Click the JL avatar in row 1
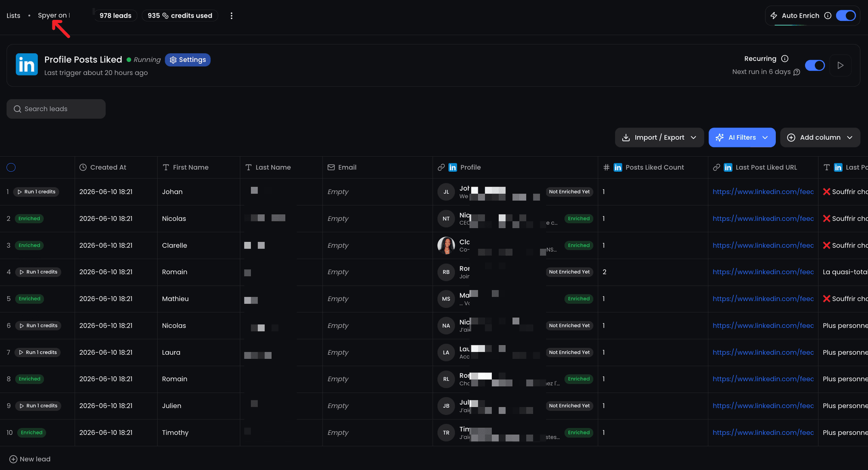The width and height of the screenshot is (868, 470). pyautogui.click(x=446, y=192)
